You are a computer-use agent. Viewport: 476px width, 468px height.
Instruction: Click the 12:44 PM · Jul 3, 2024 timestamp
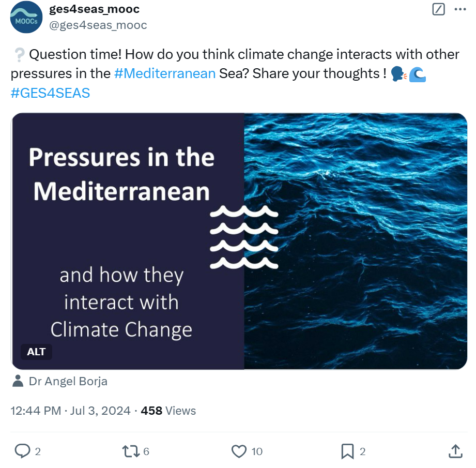coord(70,411)
